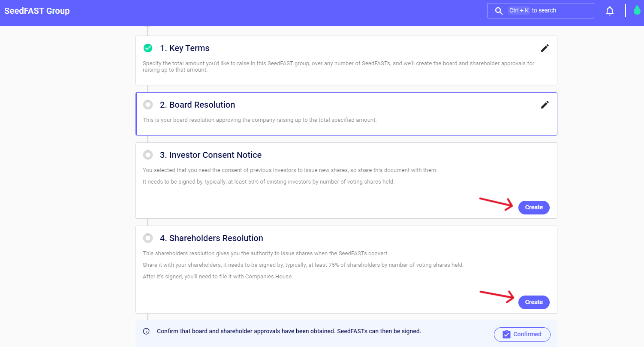
Task: Create the Investor Consent Notice document
Action: [x=534, y=207]
